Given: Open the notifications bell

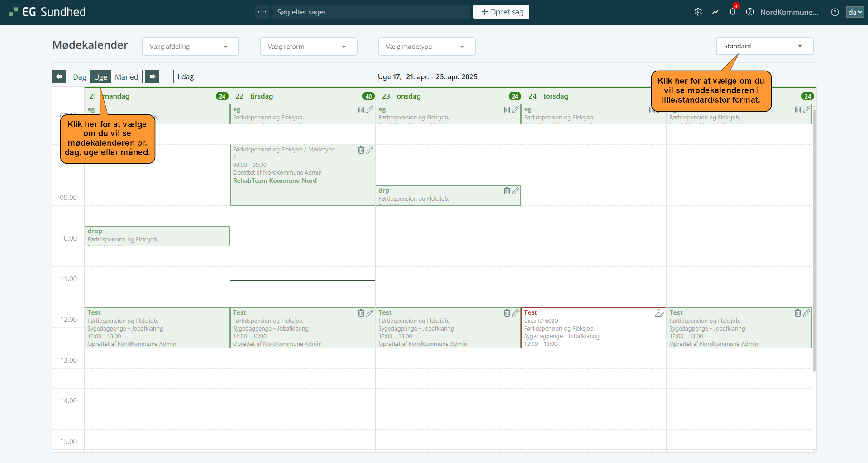Looking at the screenshot, I should coord(732,12).
